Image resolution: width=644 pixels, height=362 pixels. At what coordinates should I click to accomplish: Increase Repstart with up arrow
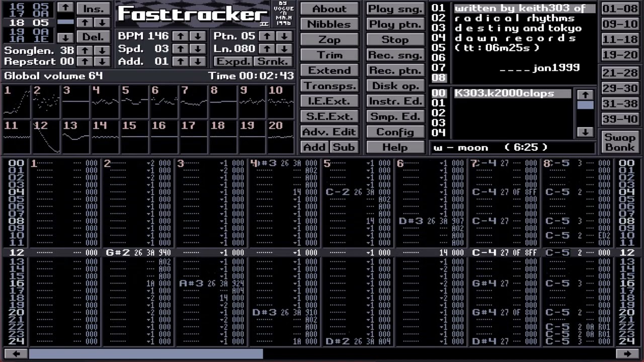85,61
